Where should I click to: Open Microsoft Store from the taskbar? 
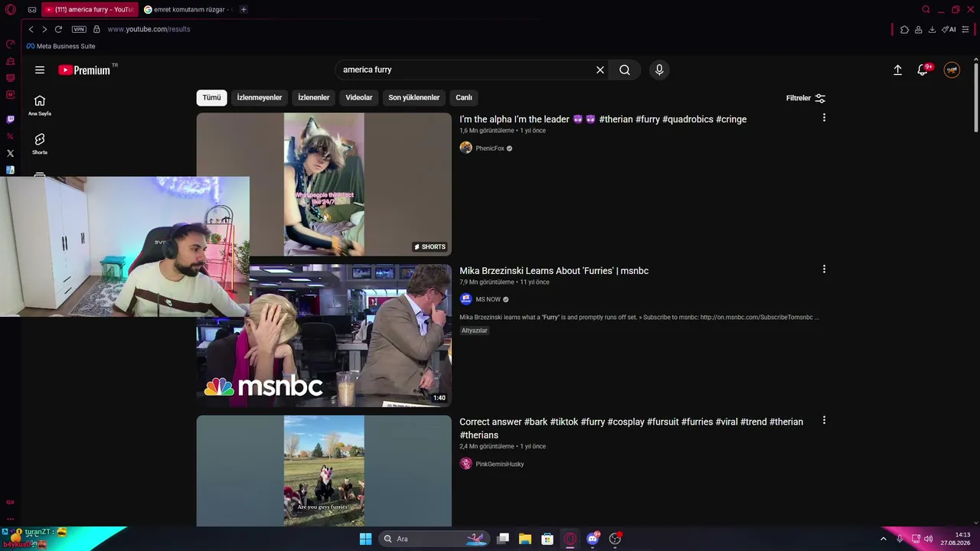547,539
